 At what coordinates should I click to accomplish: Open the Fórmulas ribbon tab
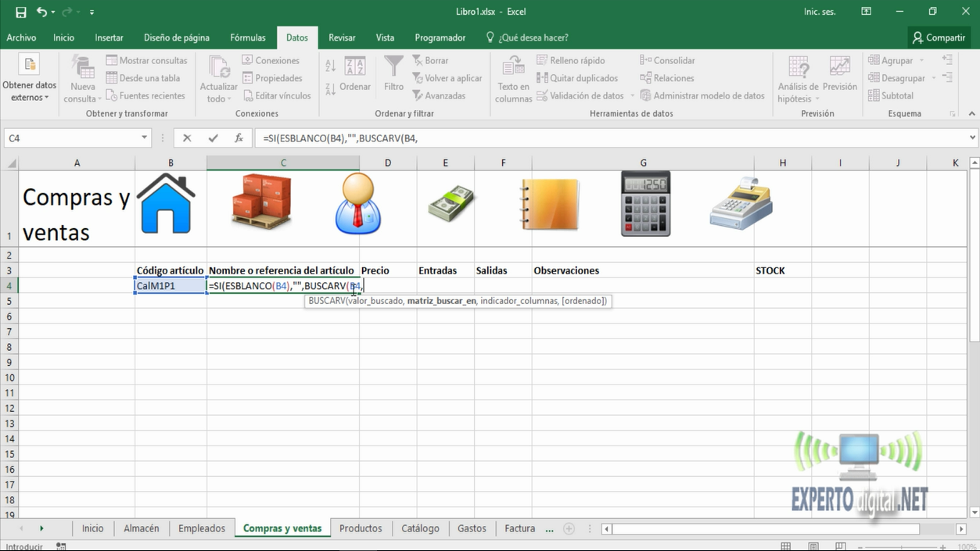(248, 38)
